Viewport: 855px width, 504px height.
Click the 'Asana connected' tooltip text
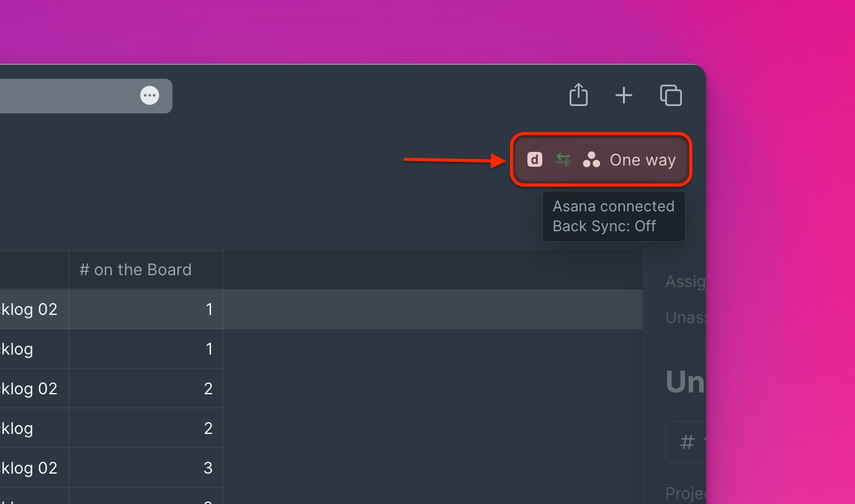pos(613,206)
